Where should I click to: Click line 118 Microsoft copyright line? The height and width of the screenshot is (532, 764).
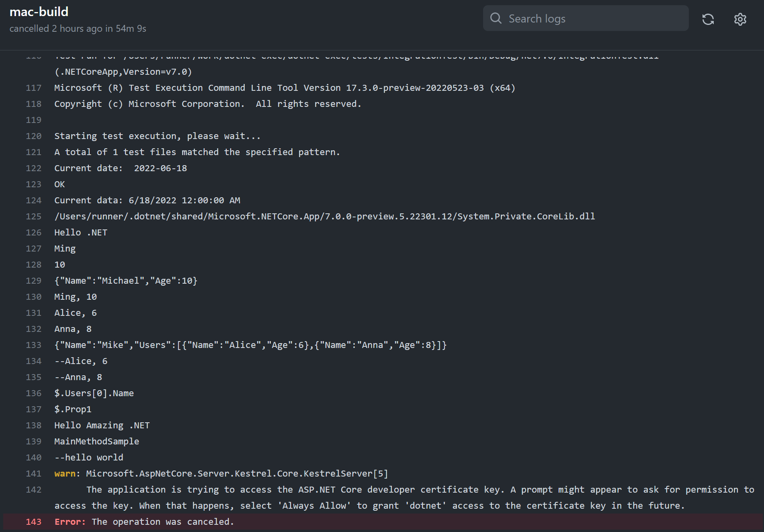(207, 104)
